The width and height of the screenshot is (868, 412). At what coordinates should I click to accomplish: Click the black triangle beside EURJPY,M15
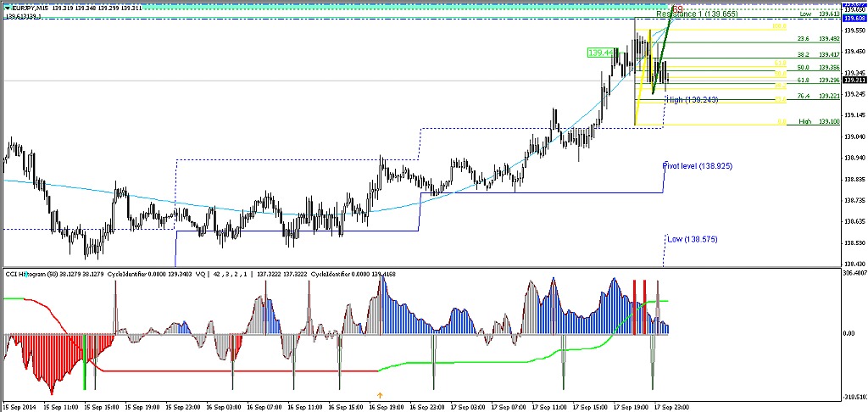(x=7, y=8)
